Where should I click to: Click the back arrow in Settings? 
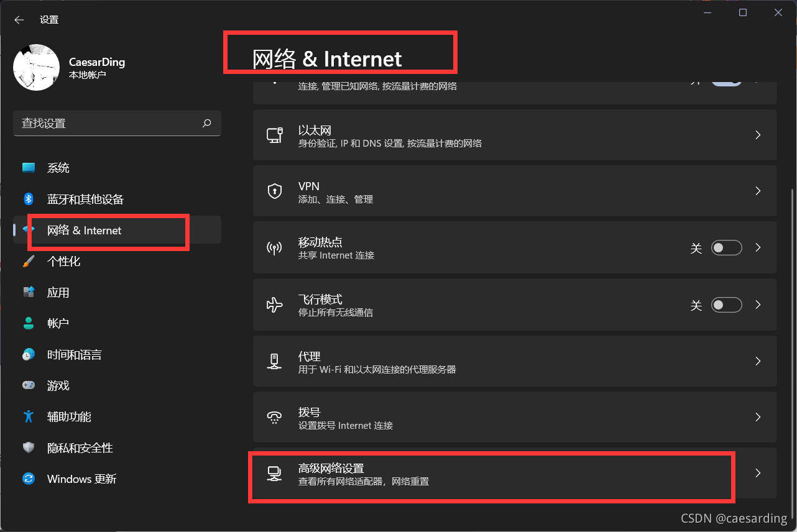19,20
